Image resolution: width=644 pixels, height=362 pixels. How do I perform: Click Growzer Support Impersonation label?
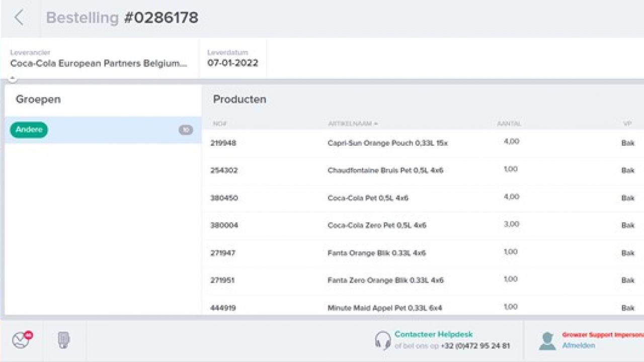click(603, 334)
